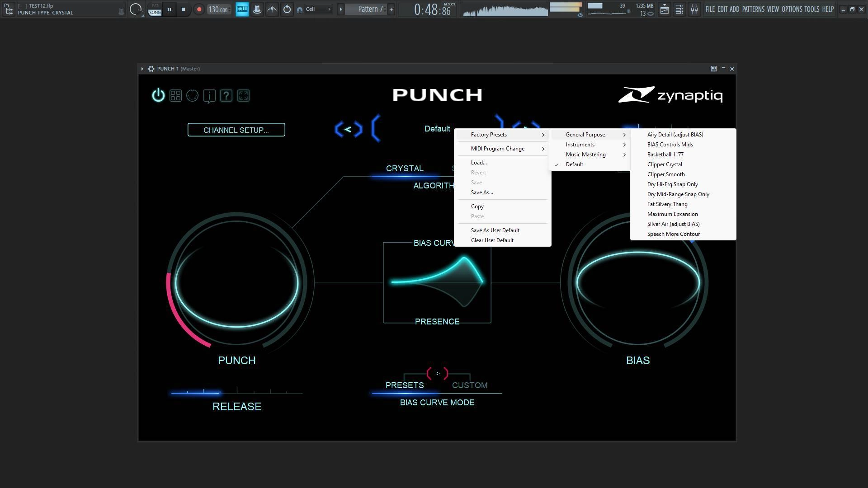Click the master tempo knob
The image size is (868, 488).
coord(135,9)
